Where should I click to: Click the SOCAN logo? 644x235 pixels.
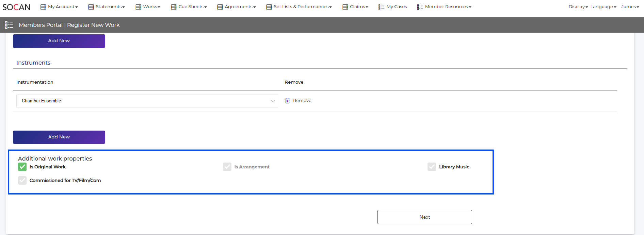point(16,7)
